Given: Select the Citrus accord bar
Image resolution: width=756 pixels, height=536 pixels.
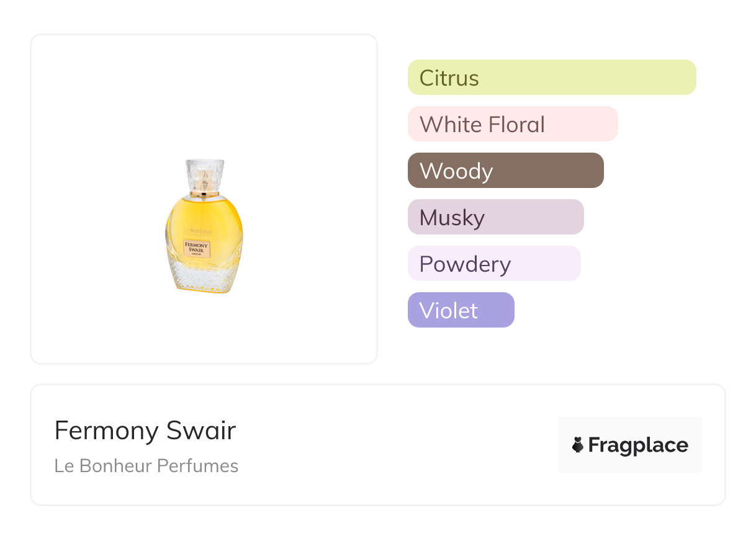Looking at the screenshot, I should point(551,78).
